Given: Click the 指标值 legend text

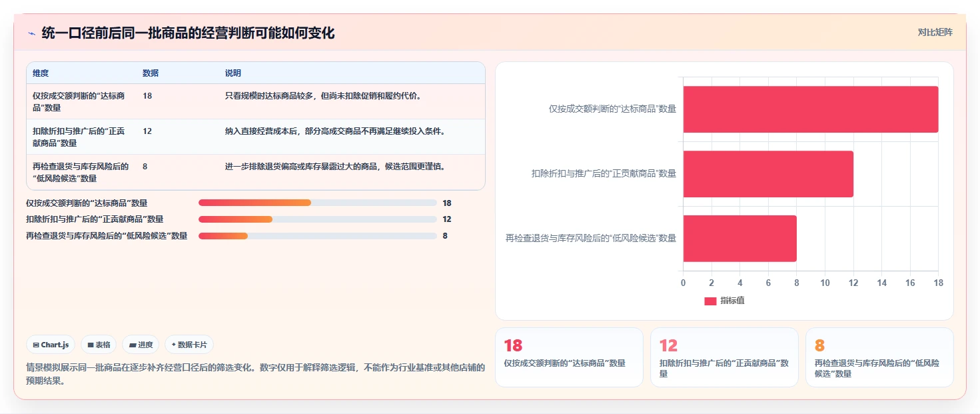Looking at the screenshot, I should coord(732,301).
